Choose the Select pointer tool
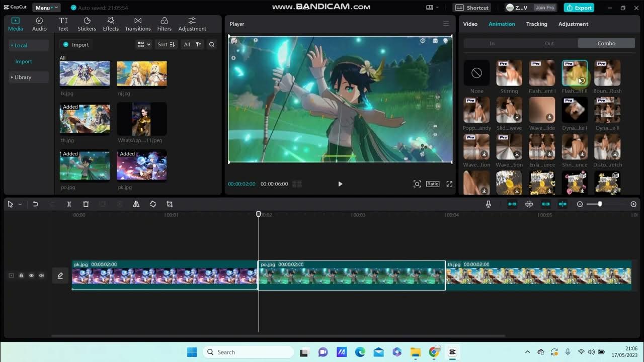Viewport: 644px width, 362px height. pyautogui.click(x=11, y=204)
